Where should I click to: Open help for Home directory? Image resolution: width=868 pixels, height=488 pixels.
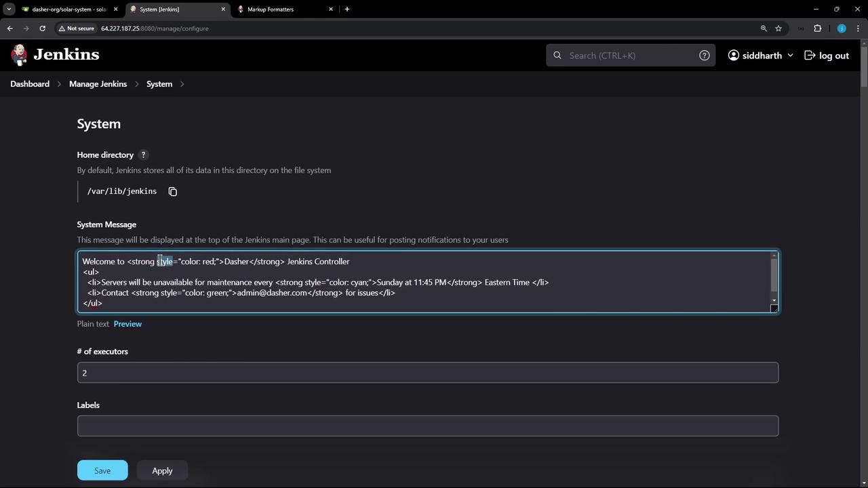pyautogui.click(x=143, y=155)
